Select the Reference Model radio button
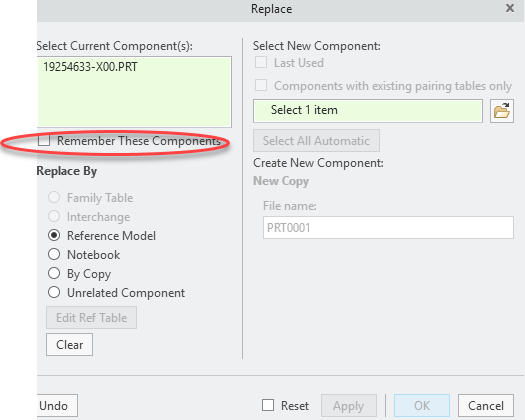This screenshot has height=420, width=525. pyautogui.click(x=54, y=235)
